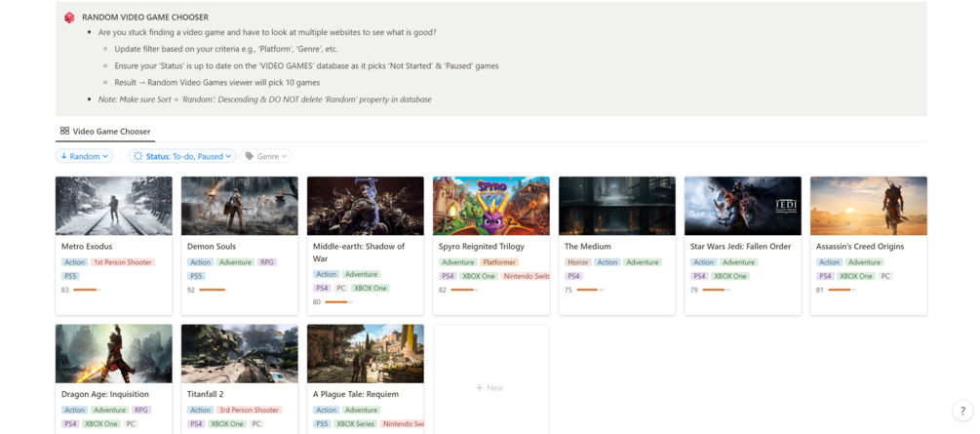The width and height of the screenshot is (980, 434).
Task: Click the PS5 tag on Metro Exodus
Action: (70, 276)
